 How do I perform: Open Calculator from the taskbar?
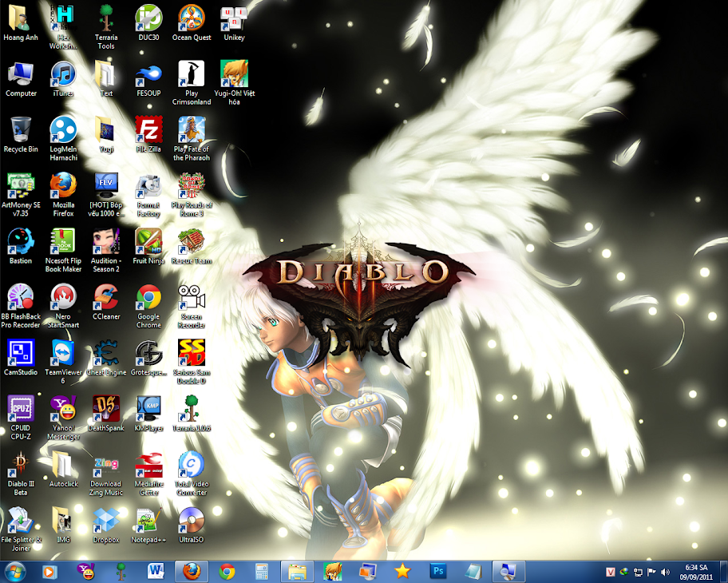pos(263,571)
